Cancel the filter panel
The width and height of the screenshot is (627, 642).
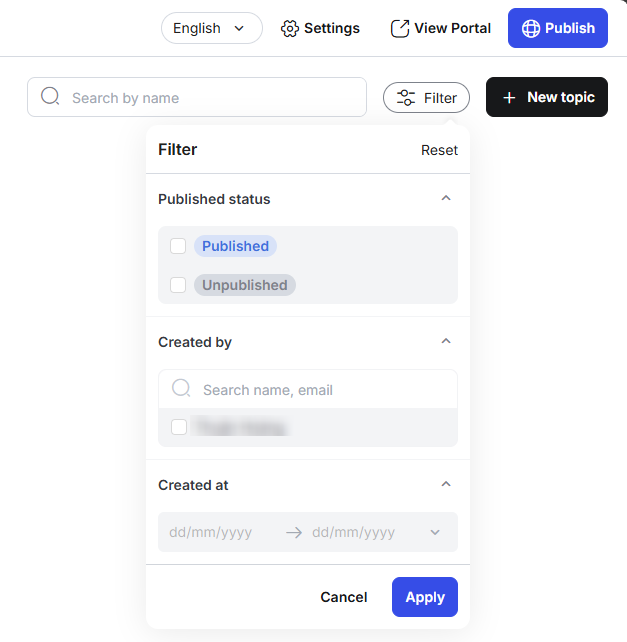pos(344,597)
